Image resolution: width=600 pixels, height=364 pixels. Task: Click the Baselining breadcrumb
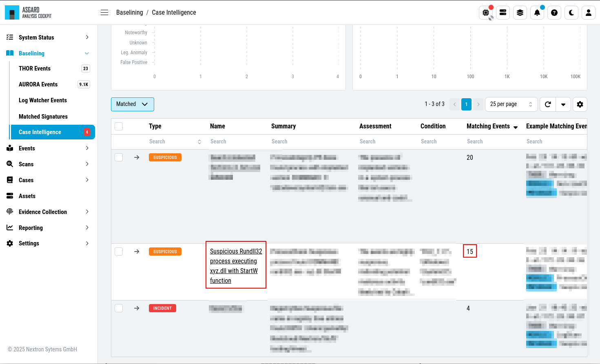coord(129,13)
